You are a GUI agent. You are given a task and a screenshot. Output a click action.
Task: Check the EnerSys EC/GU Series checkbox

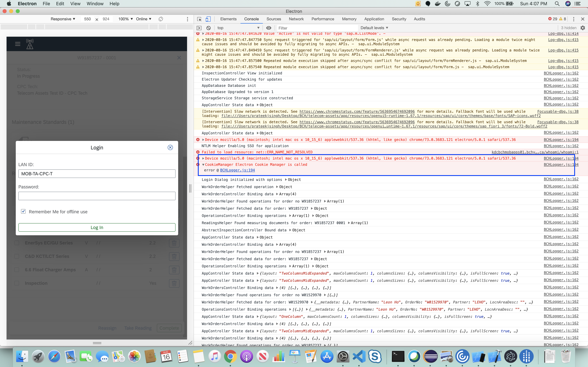pyautogui.click(x=17, y=242)
